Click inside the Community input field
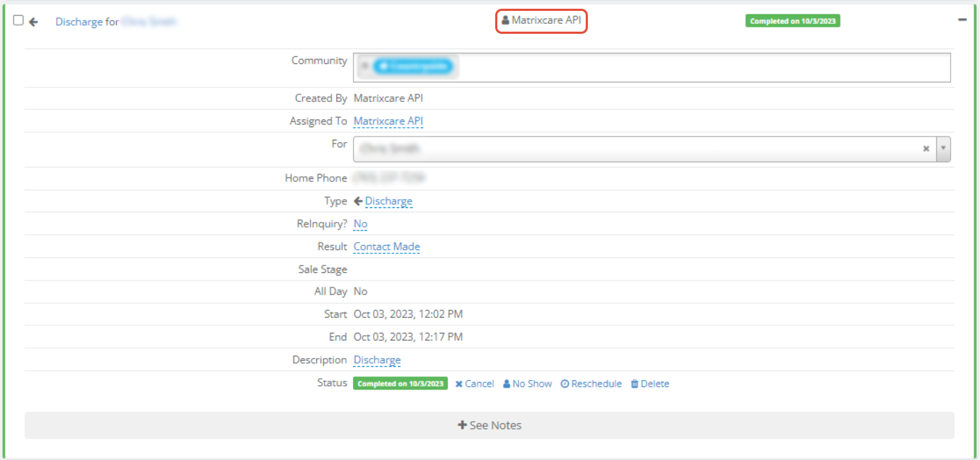Image resolution: width=980 pixels, height=460 pixels. click(652, 68)
